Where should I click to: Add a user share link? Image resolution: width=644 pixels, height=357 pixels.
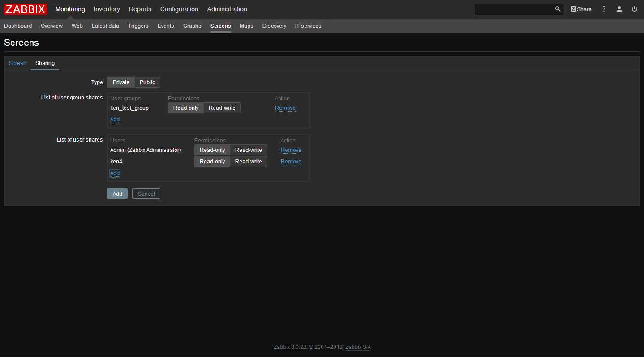coord(115,173)
